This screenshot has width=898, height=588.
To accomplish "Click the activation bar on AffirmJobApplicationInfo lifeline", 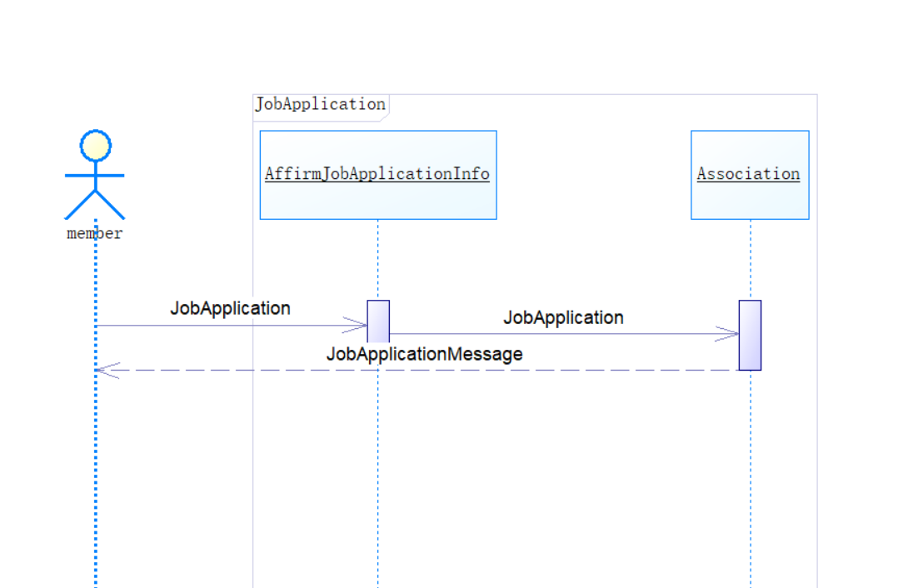I will [x=378, y=321].
